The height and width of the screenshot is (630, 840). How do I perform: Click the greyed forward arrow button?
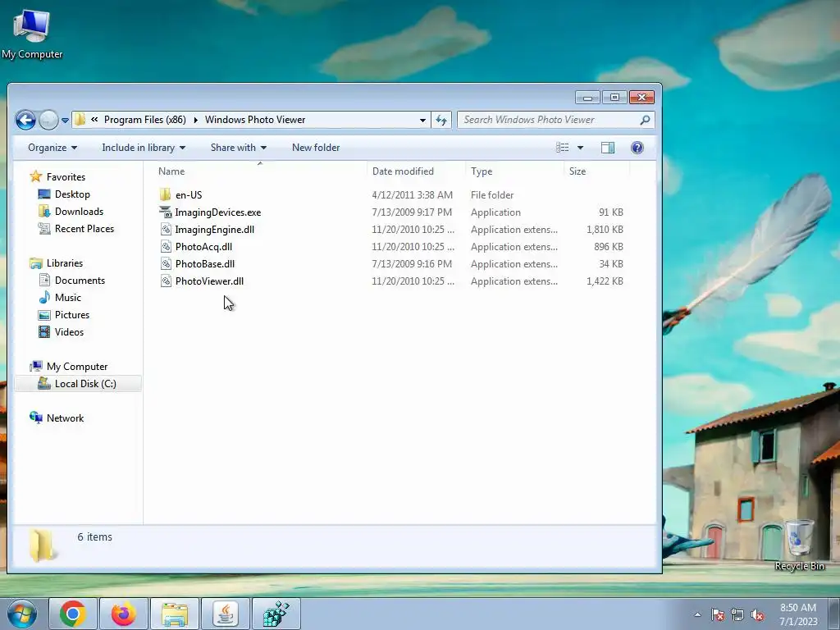pyautogui.click(x=48, y=120)
